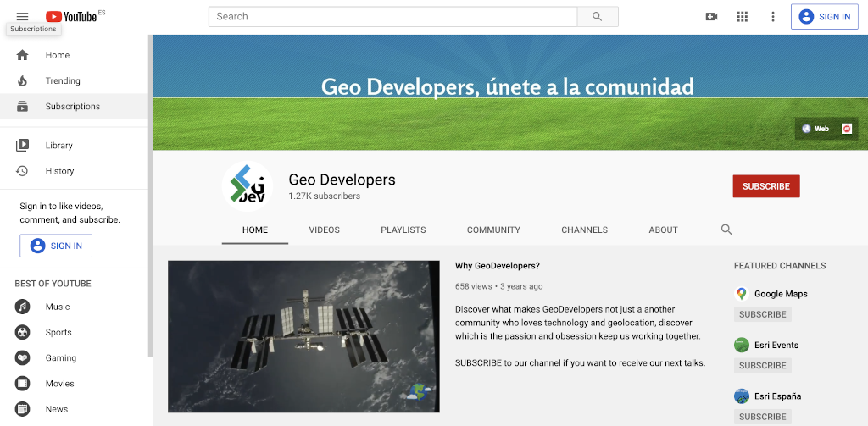The image size is (868, 426).
Task: Open Movies in the sidebar
Action: point(75,384)
